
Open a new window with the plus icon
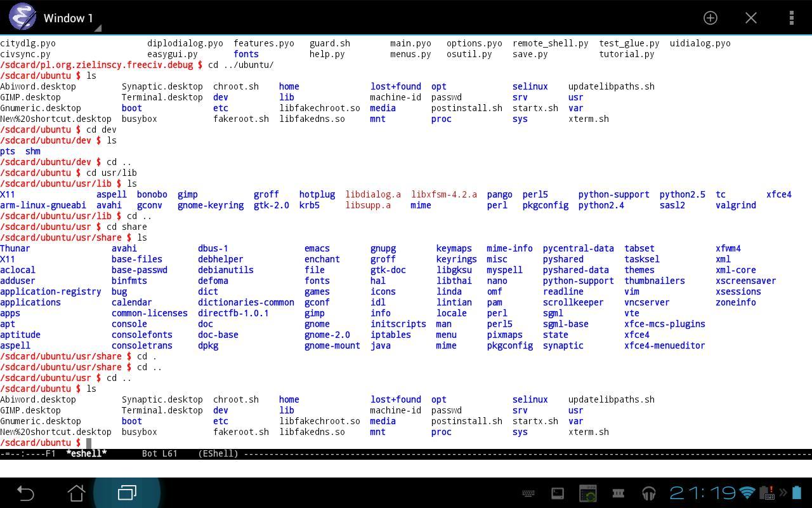[x=710, y=18]
